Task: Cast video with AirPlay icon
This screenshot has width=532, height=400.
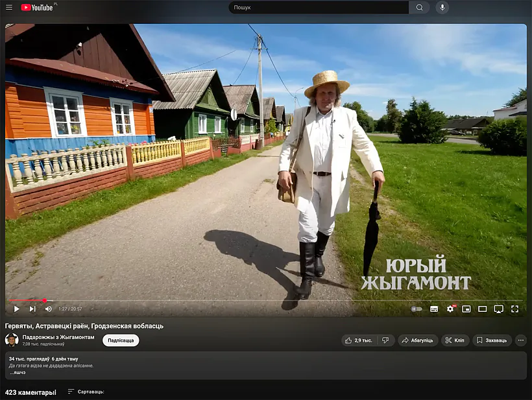Action: click(498, 309)
